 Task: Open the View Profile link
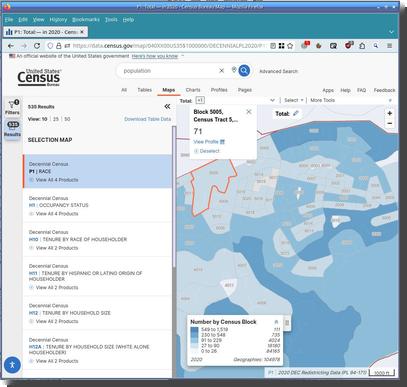[206, 142]
